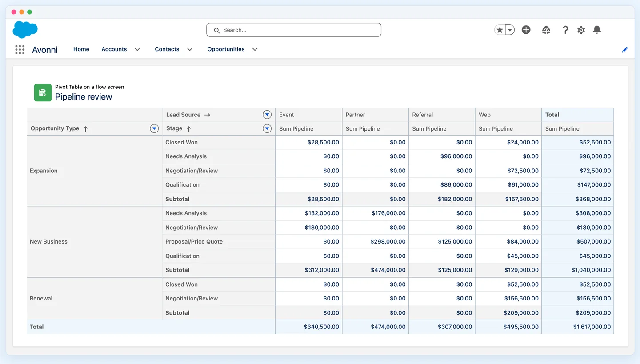This screenshot has width=640, height=364.
Task: Click the Salesforce cloud logo
Action: pyautogui.click(x=25, y=29)
